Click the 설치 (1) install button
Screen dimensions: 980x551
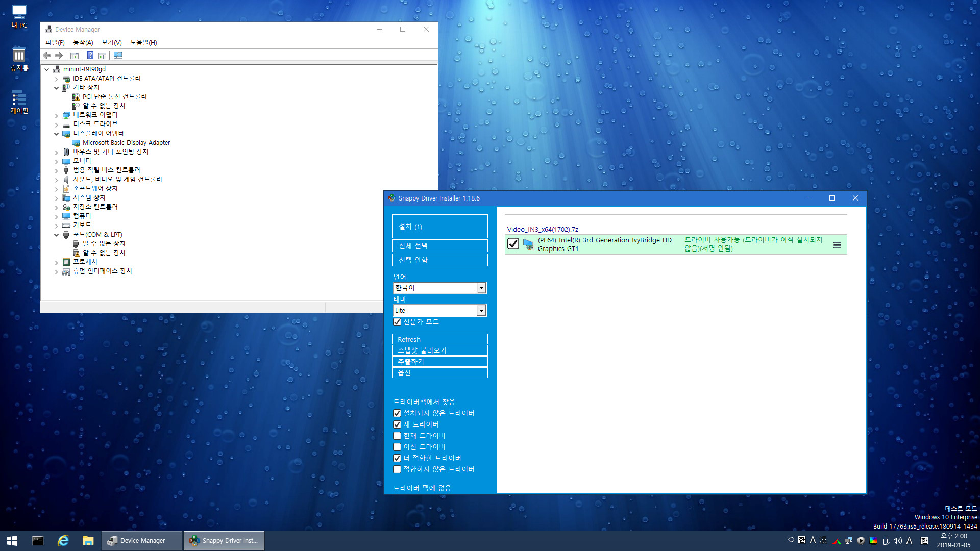click(440, 227)
